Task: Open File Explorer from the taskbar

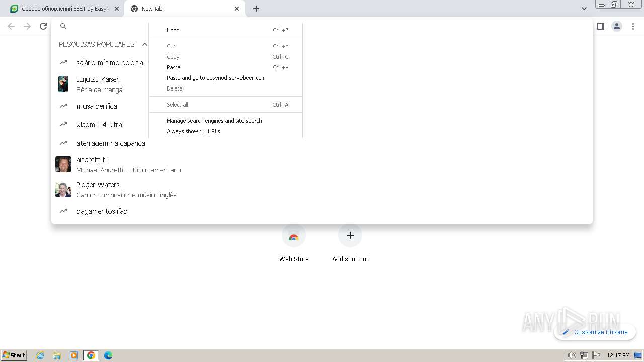Action: 57,355
